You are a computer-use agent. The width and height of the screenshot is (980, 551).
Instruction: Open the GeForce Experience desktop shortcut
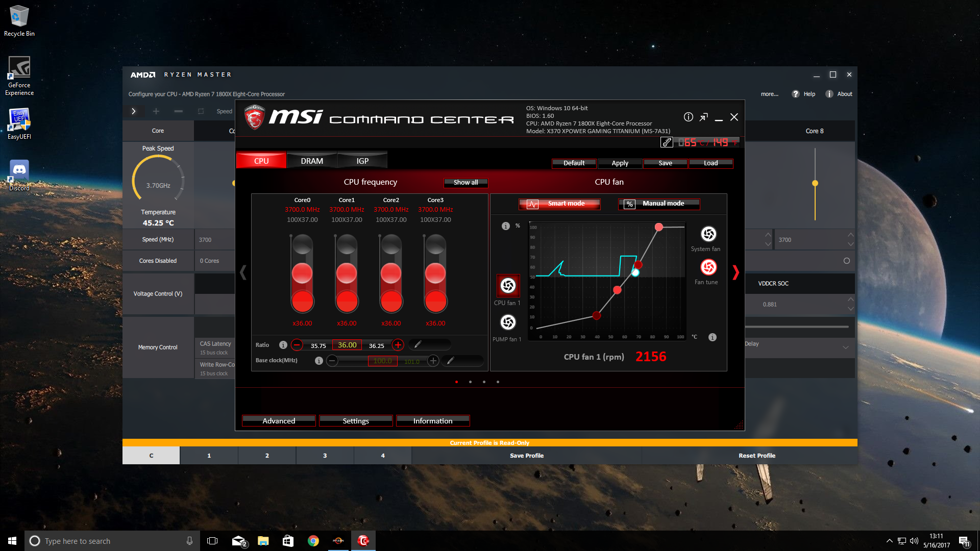[x=19, y=76]
